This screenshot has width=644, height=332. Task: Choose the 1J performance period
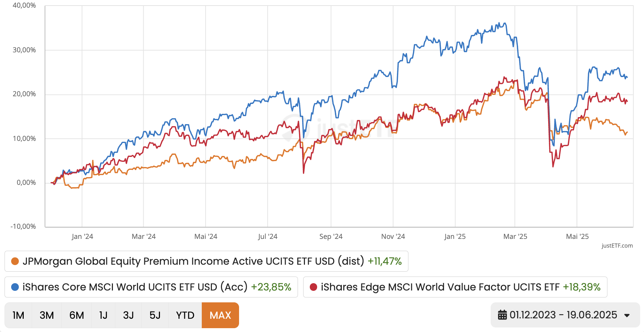103,315
